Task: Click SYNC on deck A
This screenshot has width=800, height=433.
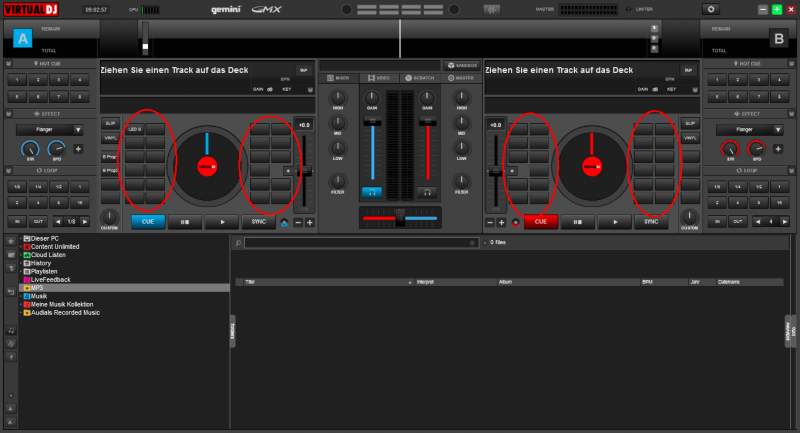Action: [259, 222]
